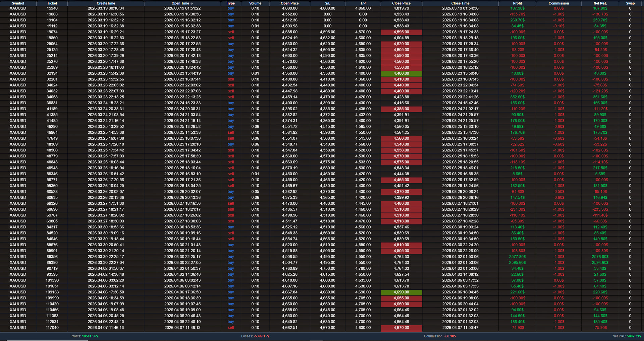Select ticket 101598 in the Ticket column
The width and height of the screenshot is (644, 341).
click(52, 280)
